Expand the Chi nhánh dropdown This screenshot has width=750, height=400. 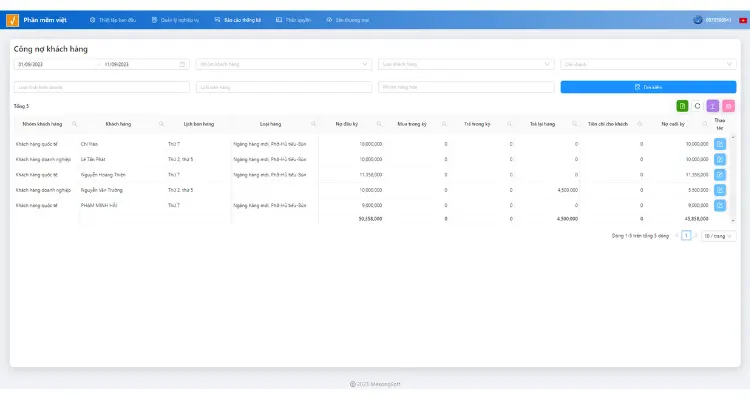[x=648, y=64]
